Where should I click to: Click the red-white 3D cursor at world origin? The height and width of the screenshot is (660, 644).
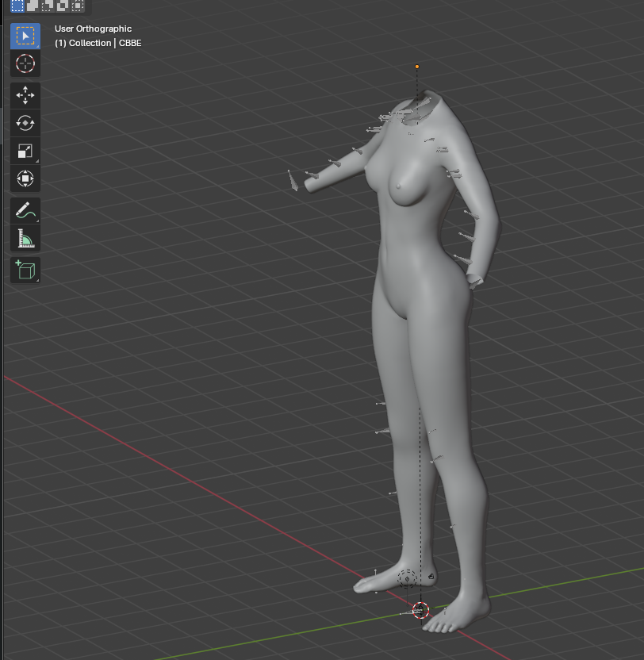[420, 610]
